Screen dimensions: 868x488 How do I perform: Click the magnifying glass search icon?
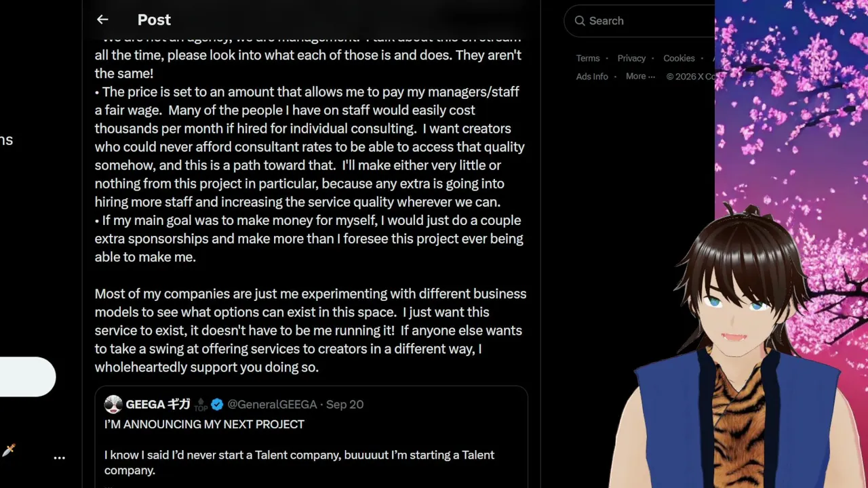pyautogui.click(x=580, y=21)
